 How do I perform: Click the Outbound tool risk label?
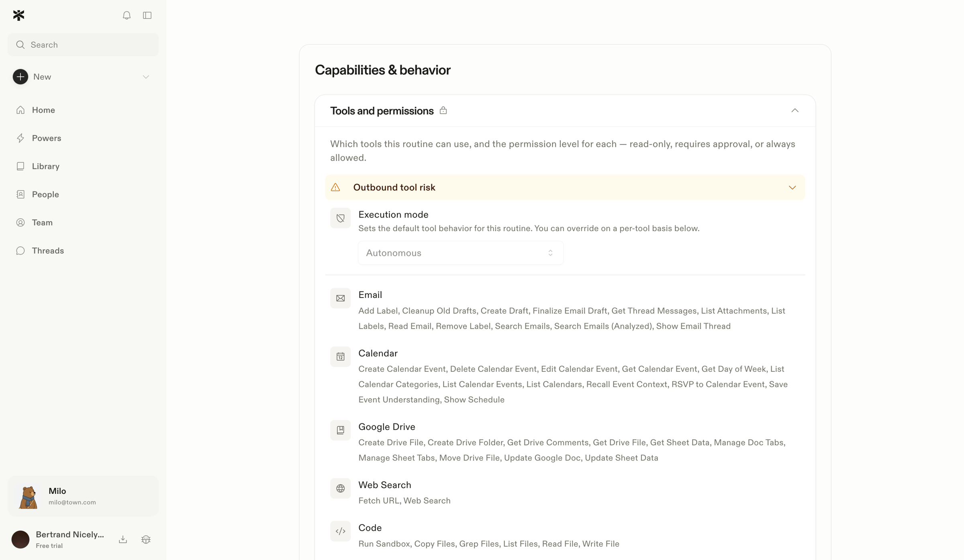(394, 187)
